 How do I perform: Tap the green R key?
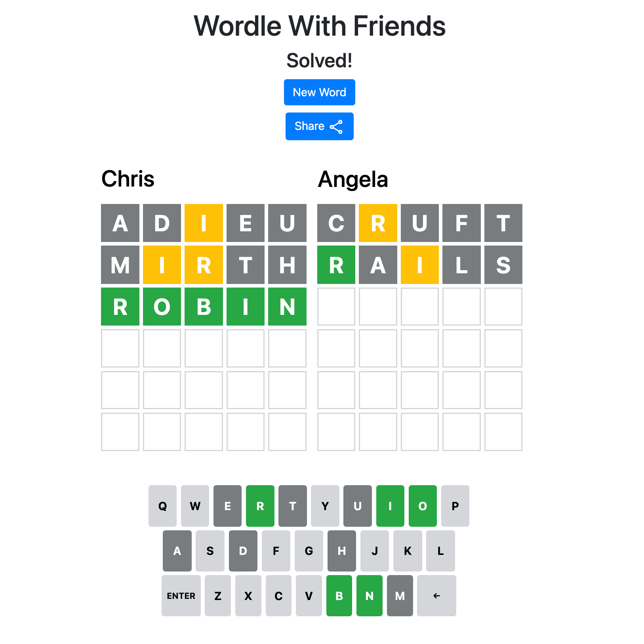pos(260,506)
